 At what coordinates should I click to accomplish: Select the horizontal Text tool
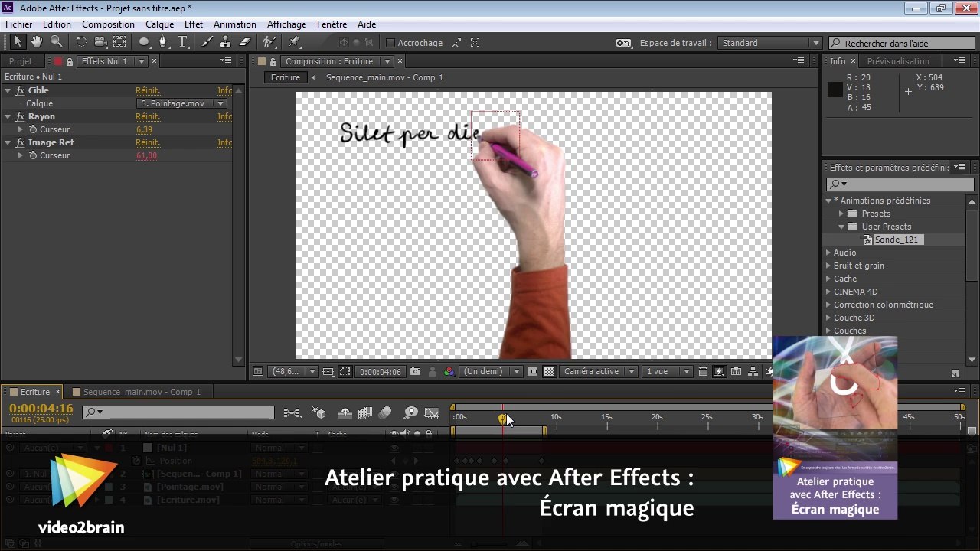pyautogui.click(x=182, y=42)
